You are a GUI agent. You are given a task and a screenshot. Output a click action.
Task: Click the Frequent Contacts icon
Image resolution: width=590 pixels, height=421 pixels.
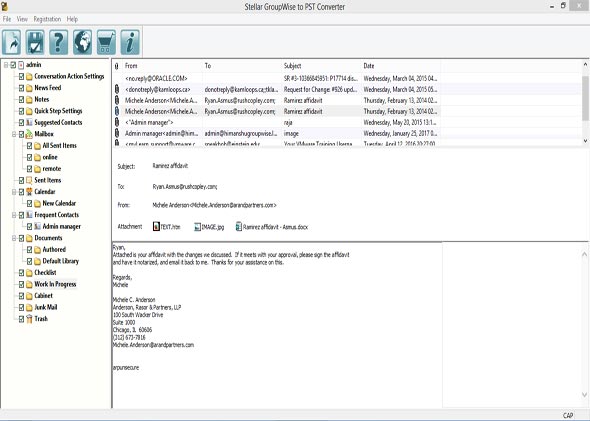coord(29,215)
